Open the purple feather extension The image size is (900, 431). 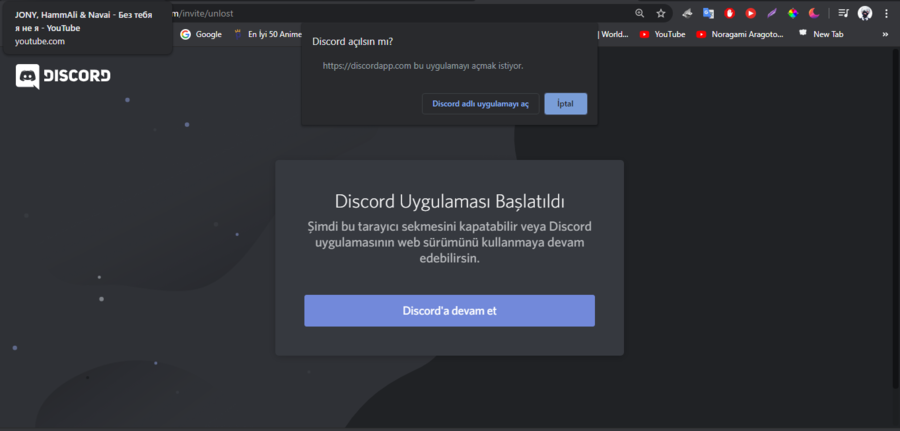(x=772, y=13)
